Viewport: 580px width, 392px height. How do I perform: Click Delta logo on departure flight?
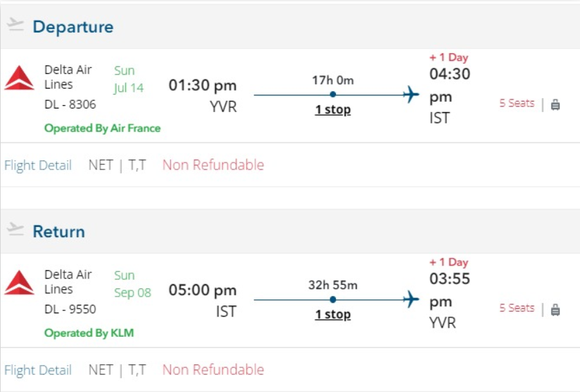(x=19, y=78)
